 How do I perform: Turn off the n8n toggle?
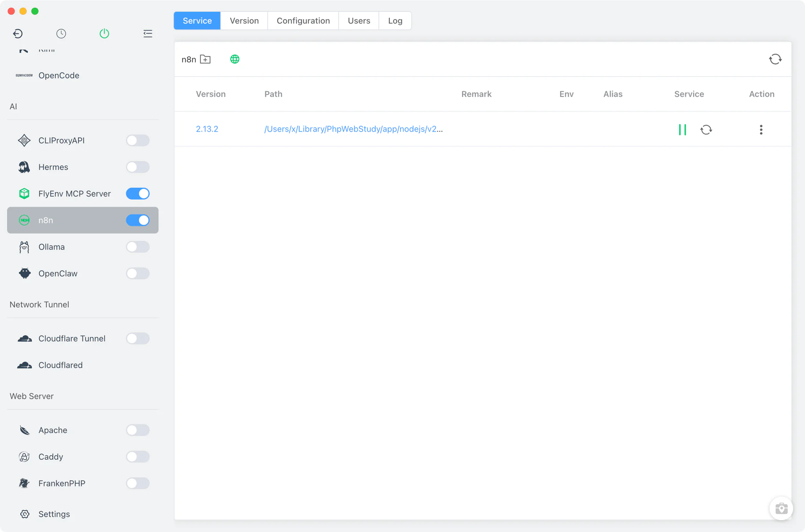tap(138, 220)
